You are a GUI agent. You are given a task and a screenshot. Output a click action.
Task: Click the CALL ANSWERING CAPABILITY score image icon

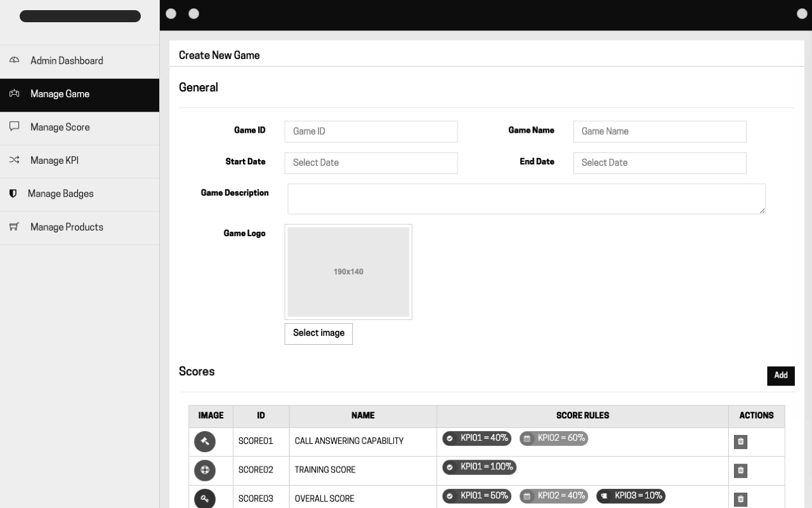205,441
